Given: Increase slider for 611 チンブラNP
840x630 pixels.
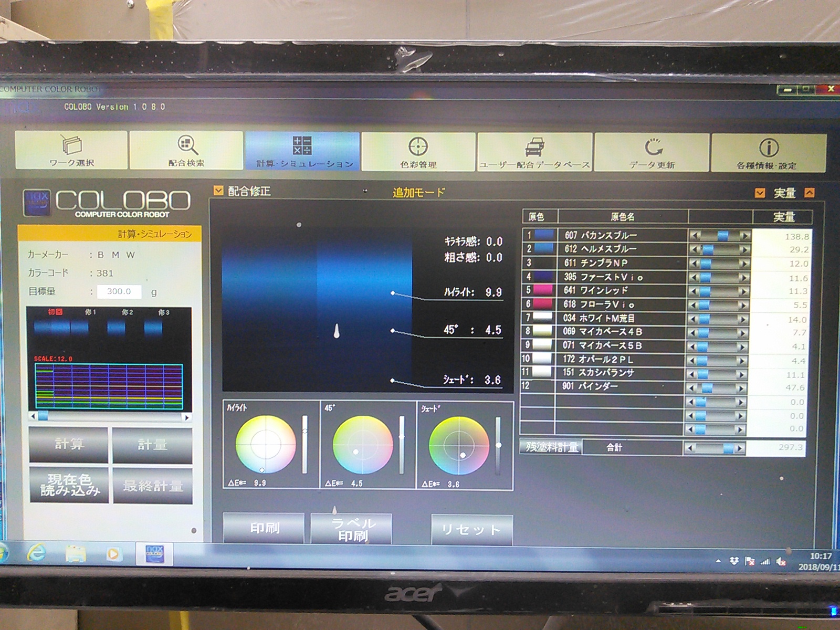Looking at the screenshot, I should (x=743, y=264).
